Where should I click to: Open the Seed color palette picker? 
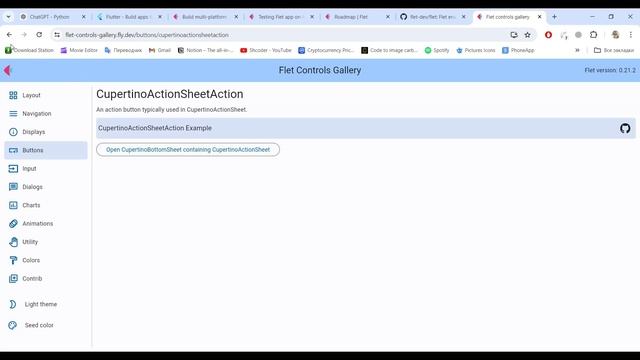[x=13, y=325]
